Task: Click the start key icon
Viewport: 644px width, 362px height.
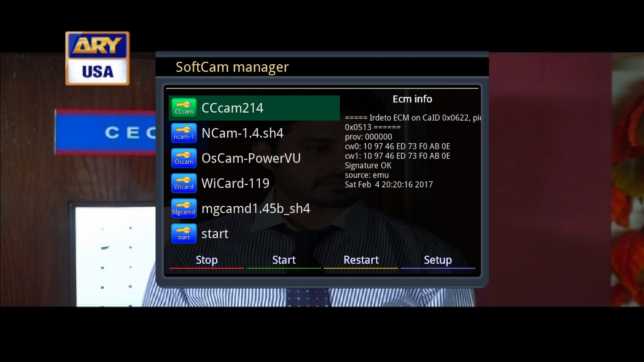Action: tap(184, 234)
